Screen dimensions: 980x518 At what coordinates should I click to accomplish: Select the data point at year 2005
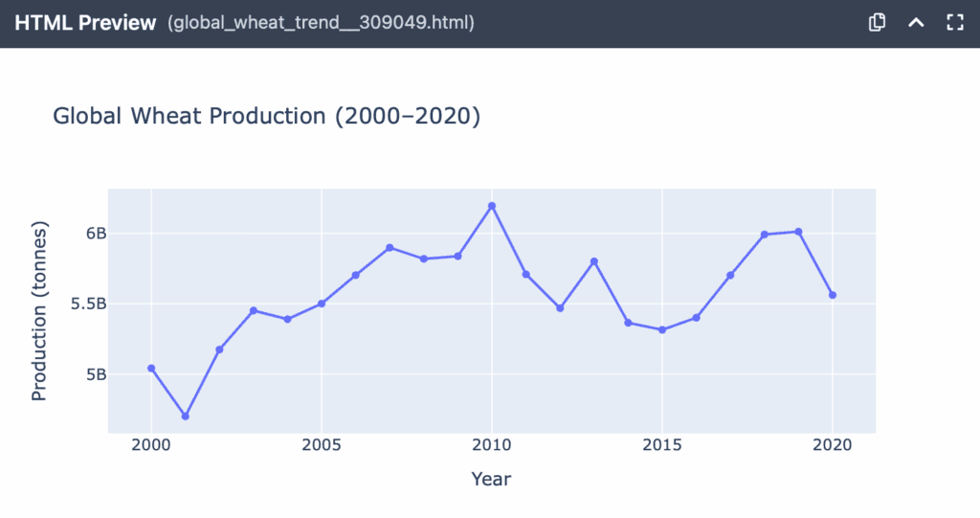tap(322, 304)
